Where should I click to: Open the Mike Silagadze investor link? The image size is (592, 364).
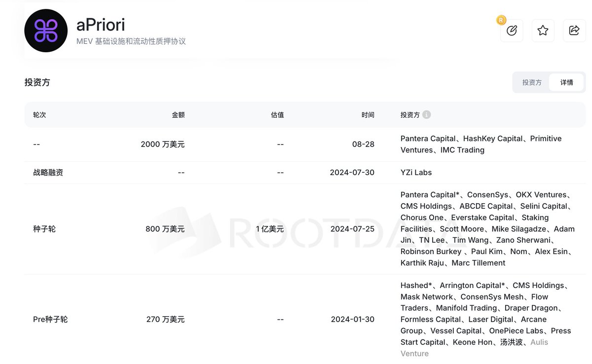[519, 229]
